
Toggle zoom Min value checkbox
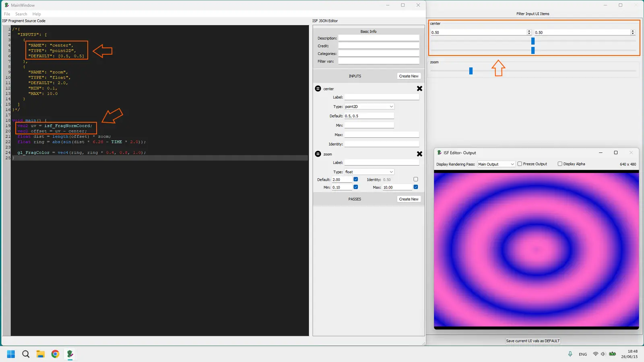click(x=355, y=187)
